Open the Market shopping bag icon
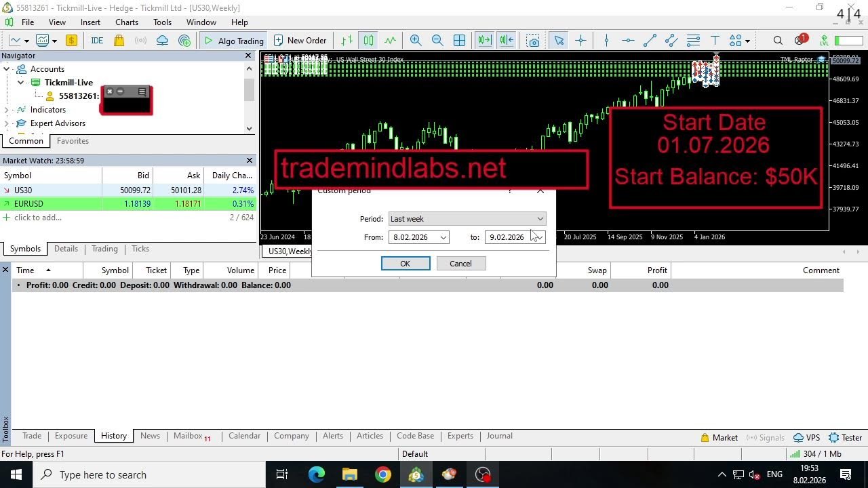 (119, 41)
